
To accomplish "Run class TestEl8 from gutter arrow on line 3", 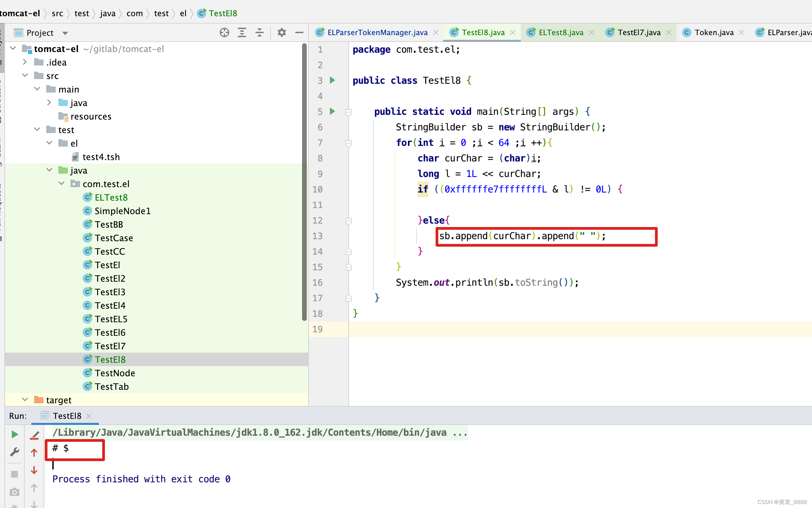I will pyautogui.click(x=332, y=80).
